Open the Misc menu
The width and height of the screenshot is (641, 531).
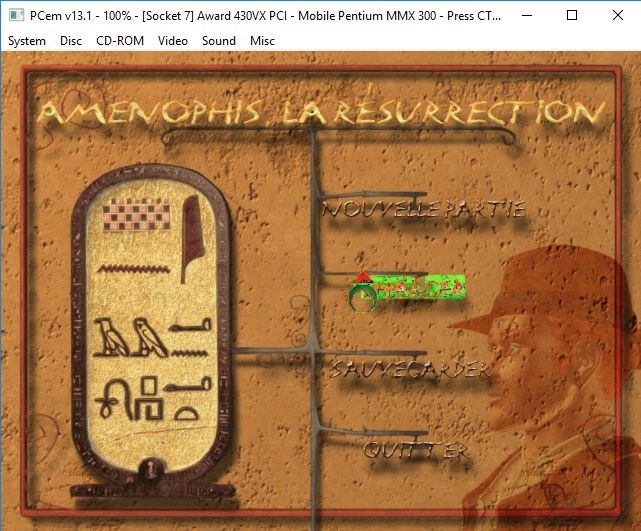click(262, 41)
